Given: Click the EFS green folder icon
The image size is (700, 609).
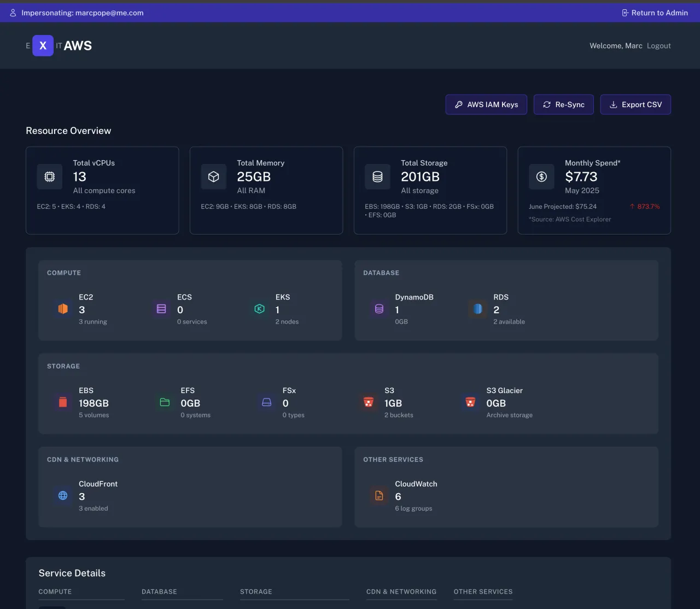Looking at the screenshot, I should [165, 402].
